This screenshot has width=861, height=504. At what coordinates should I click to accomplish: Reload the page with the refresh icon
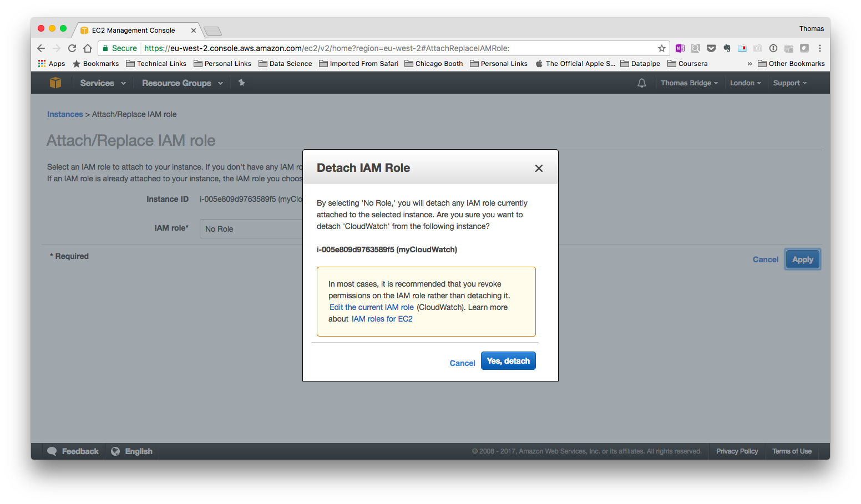coord(72,48)
